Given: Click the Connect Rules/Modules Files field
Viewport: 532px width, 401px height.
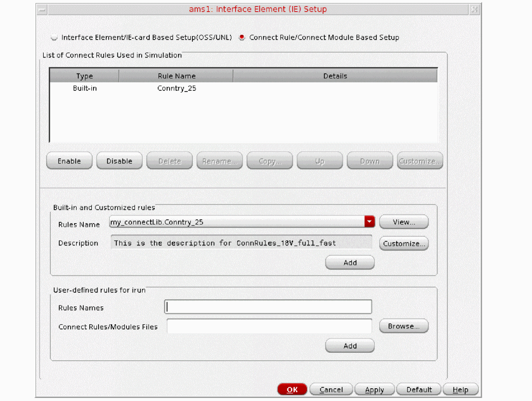Looking at the screenshot, I should click(x=269, y=326).
